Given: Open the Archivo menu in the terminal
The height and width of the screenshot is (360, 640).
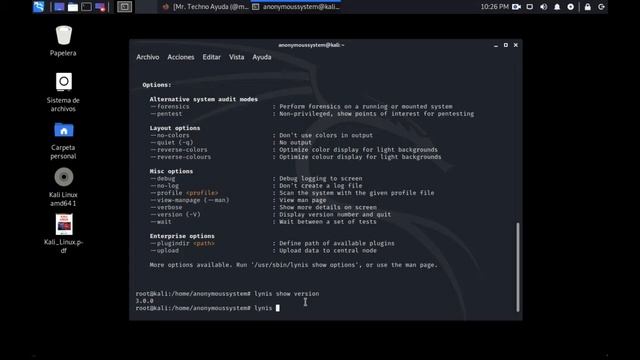Looking at the screenshot, I should point(148,57).
